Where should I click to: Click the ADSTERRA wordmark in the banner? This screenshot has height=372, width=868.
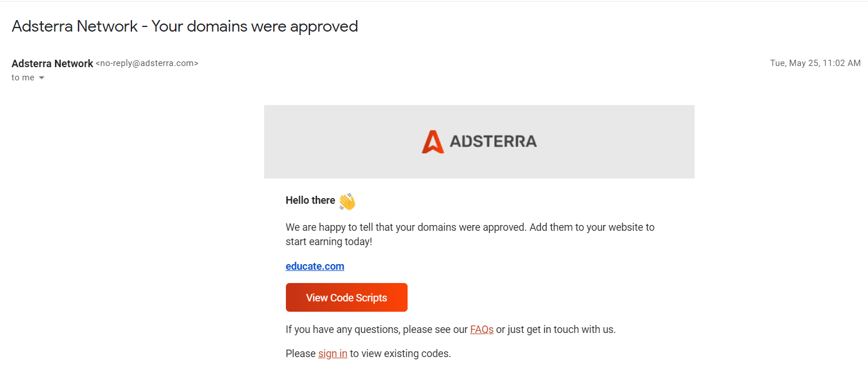click(493, 141)
